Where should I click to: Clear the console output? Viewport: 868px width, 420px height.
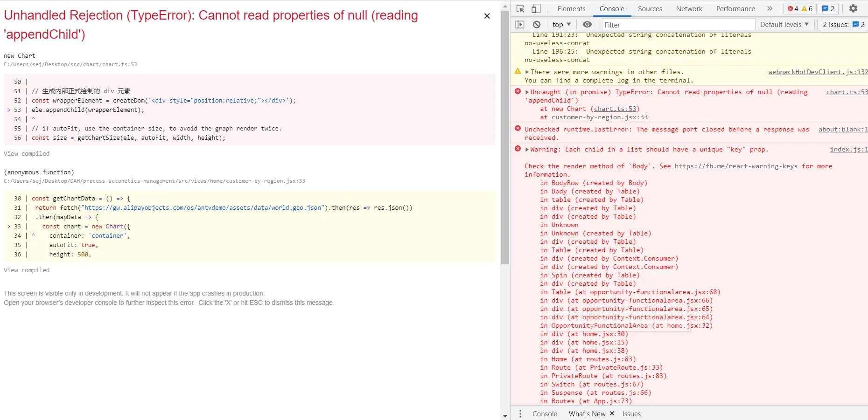click(x=537, y=25)
